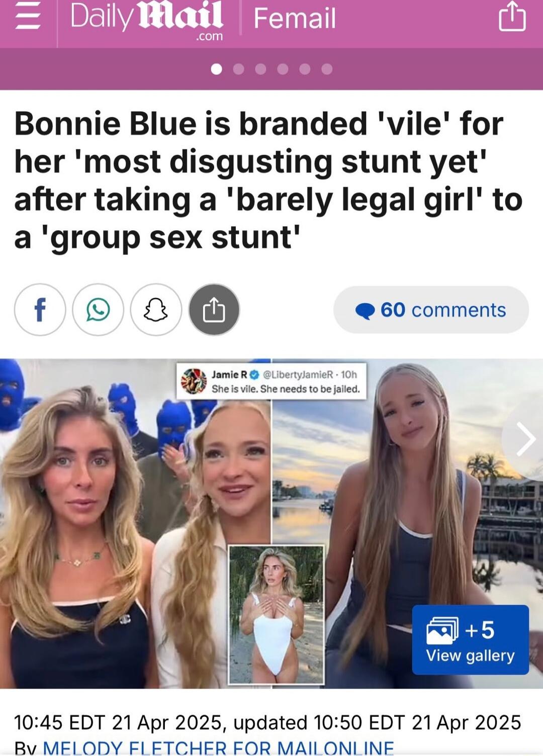Tap the blue speech bubble comment icon
Image resolution: width=543 pixels, height=756 pixels.
pos(365,311)
